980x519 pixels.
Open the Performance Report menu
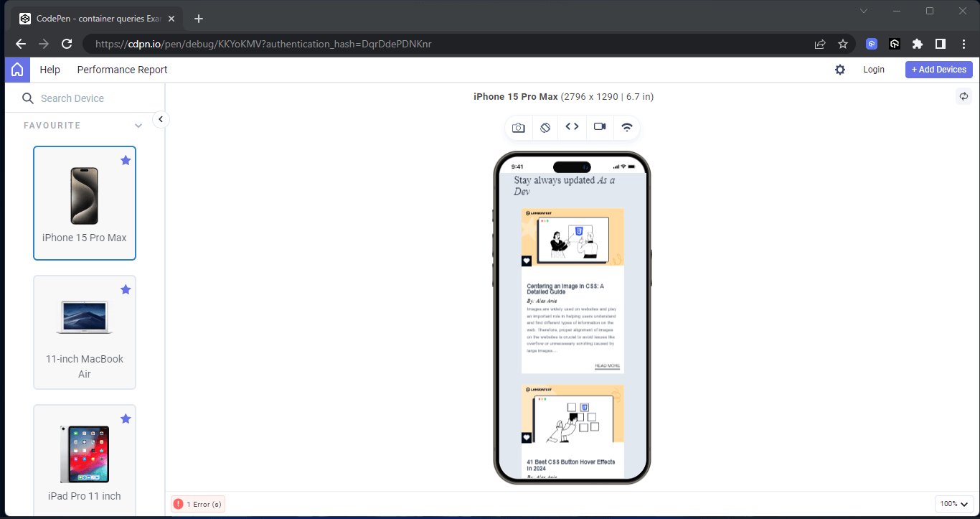point(122,70)
